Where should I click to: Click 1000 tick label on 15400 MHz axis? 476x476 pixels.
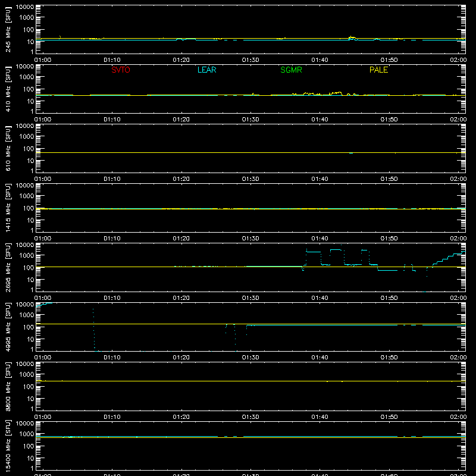tap(27, 434)
